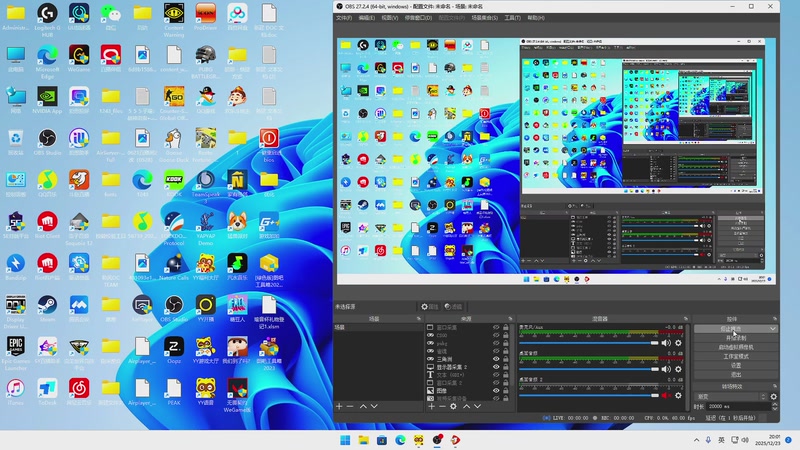Expand dropdown arrow on streaming button
Image resolution: width=800 pixels, height=450 pixels.
[x=773, y=329]
